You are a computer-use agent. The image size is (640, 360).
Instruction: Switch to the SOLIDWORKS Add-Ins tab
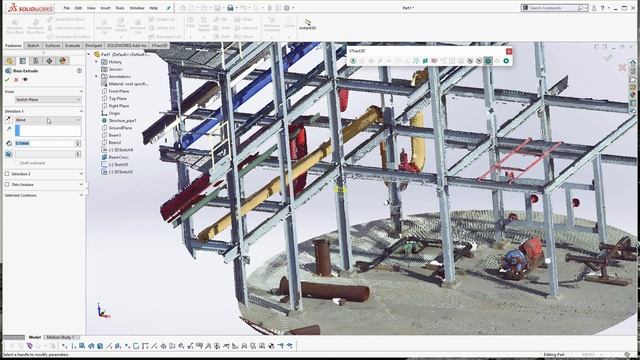pyautogui.click(x=127, y=45)
